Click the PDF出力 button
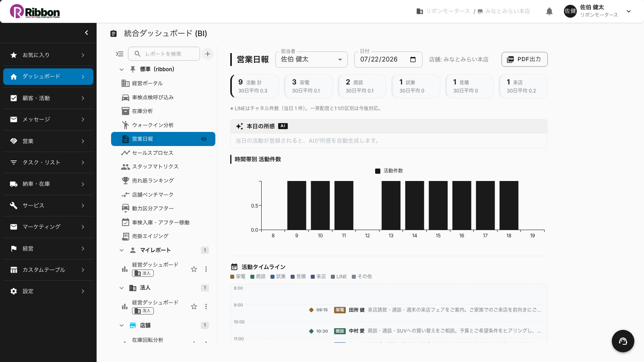This screenshot has width=644, height=362. click(x=524, y=59)
